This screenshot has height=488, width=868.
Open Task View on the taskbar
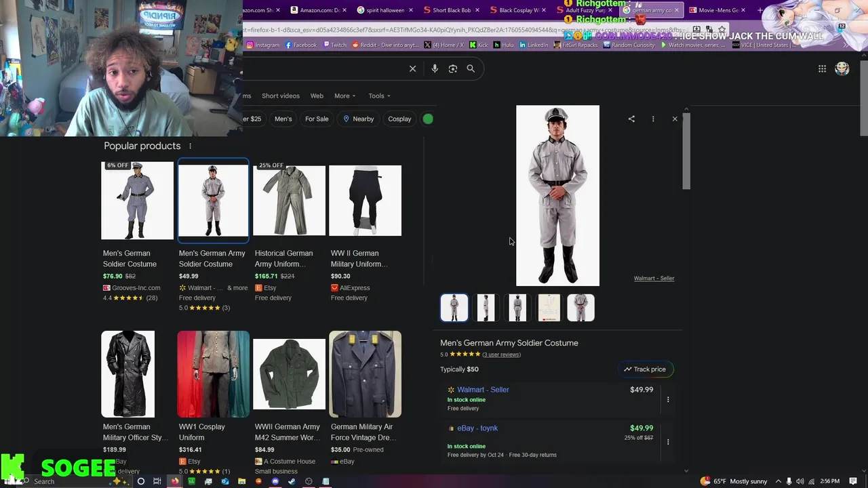(157, 481)
